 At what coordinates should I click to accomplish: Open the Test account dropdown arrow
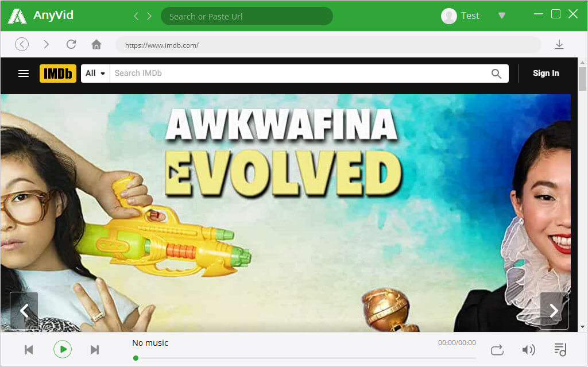[502, 16]
